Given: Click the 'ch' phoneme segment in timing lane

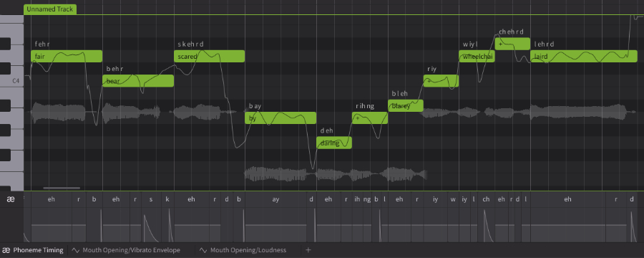Looking at the screenshot, I should tap(487, 199).
